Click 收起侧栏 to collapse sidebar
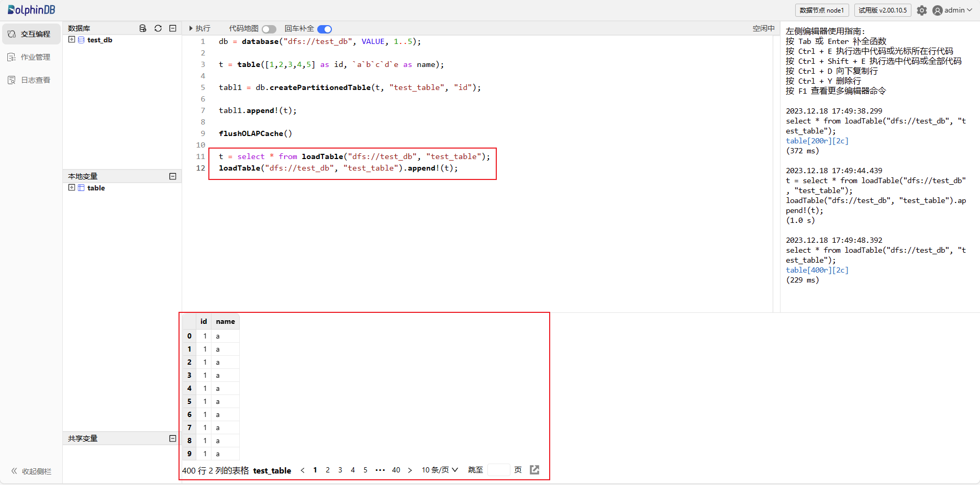The height and width of the screenshot is (485, 980). point(31,471)
